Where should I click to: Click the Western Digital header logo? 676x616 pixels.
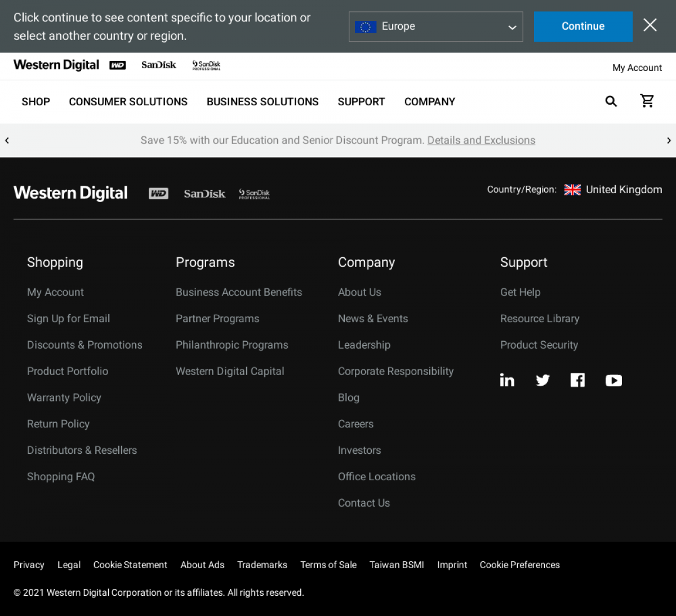point(56,65)
